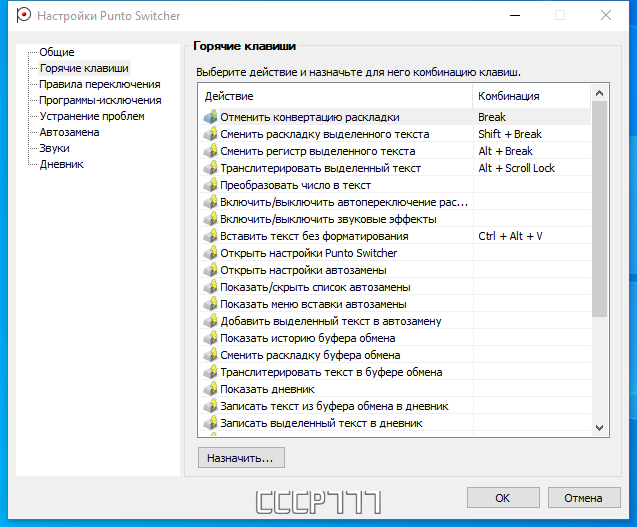Screen dimensions: 637x527
Task: Click icon beside Открыть настройки Punto Switcher
Action: point(210,253)
